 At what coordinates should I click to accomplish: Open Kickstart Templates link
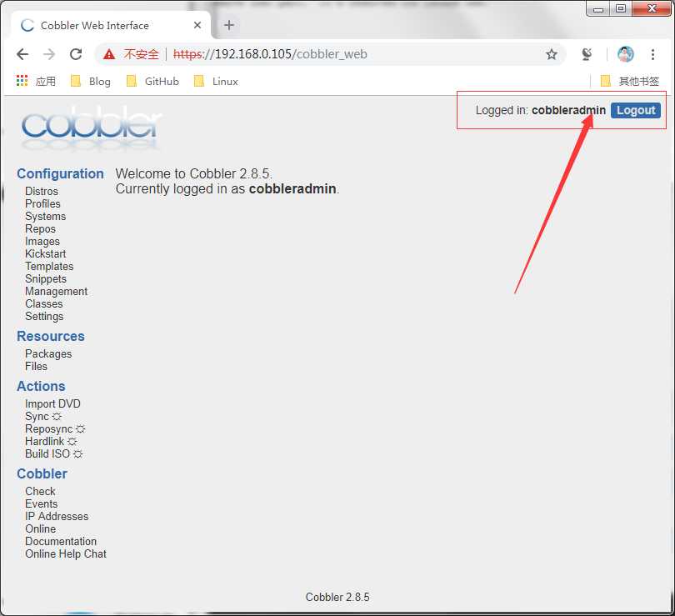[x=49, y=260]
